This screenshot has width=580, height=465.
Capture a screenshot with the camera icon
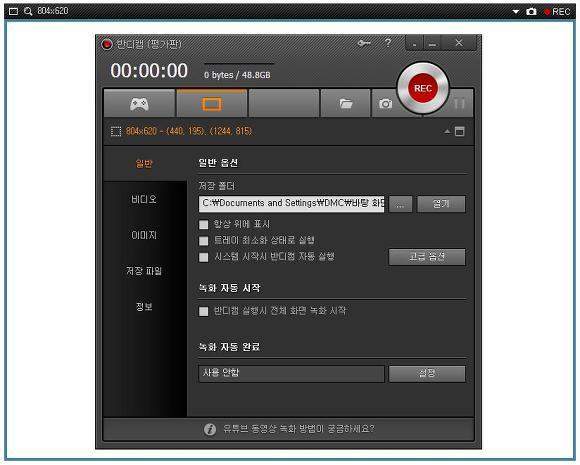(x=385, y=104)
